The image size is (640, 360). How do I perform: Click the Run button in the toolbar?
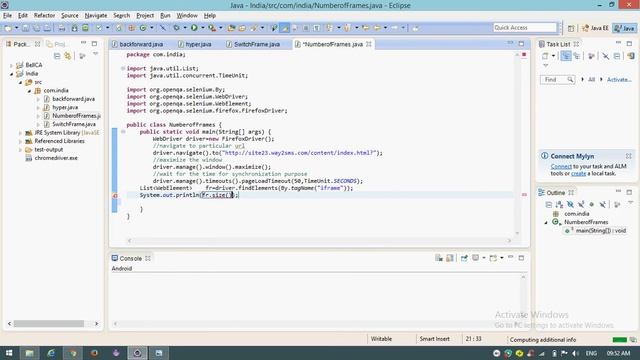coord(194,28)
